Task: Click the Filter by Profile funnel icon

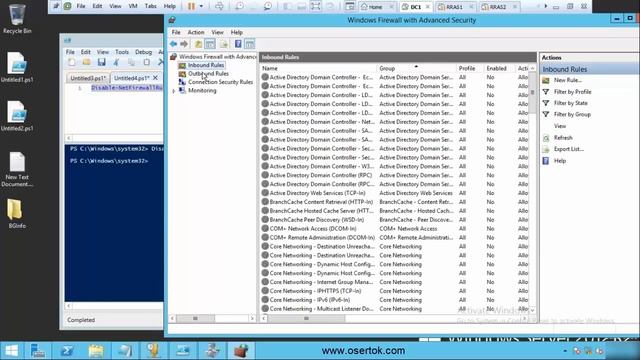Action: (x=546, y=92)
